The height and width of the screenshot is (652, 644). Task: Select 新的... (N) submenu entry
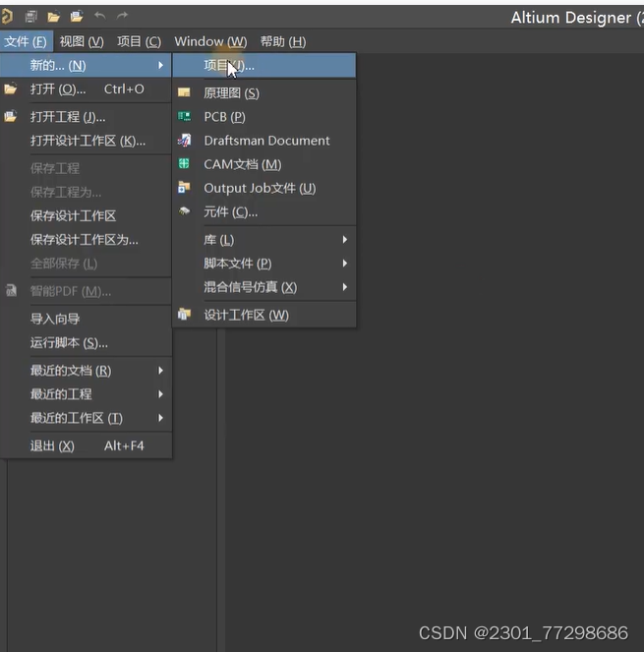(x=86, y=65)
